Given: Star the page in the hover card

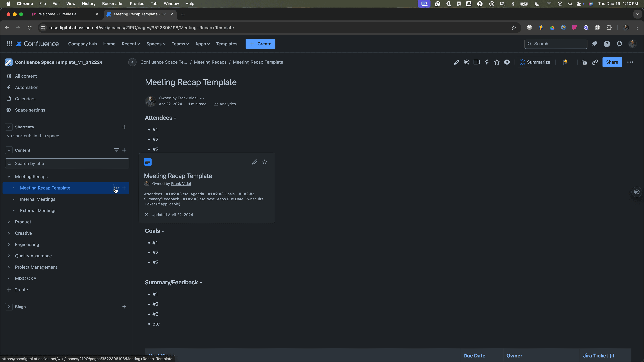Looking at the screenshot, I should click(x=265, y=162).
